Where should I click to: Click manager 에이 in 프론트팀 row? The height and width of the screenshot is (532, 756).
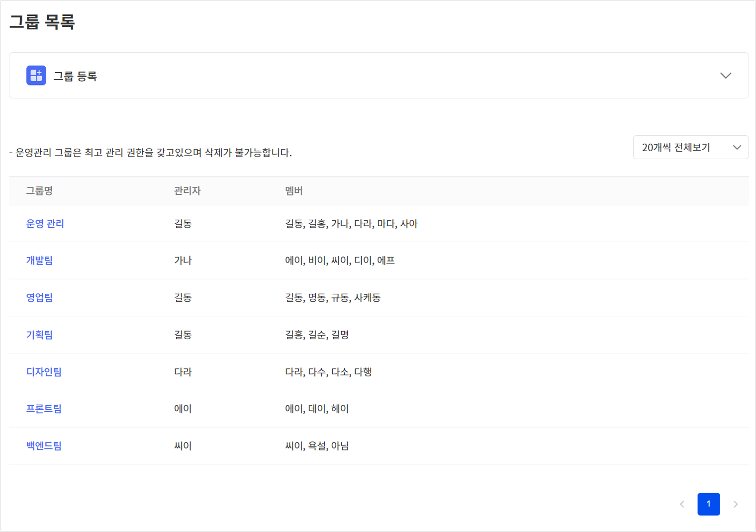[x=183, y=409]
